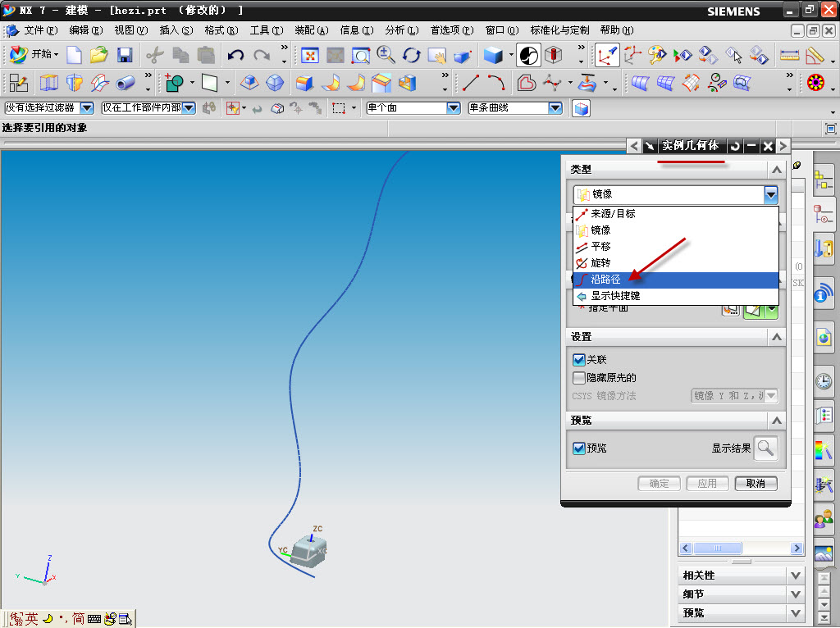Open the 单条曲线 dropdown
Image resolution: width=840 pixels, height=628 pixels.
pos(555,107)
